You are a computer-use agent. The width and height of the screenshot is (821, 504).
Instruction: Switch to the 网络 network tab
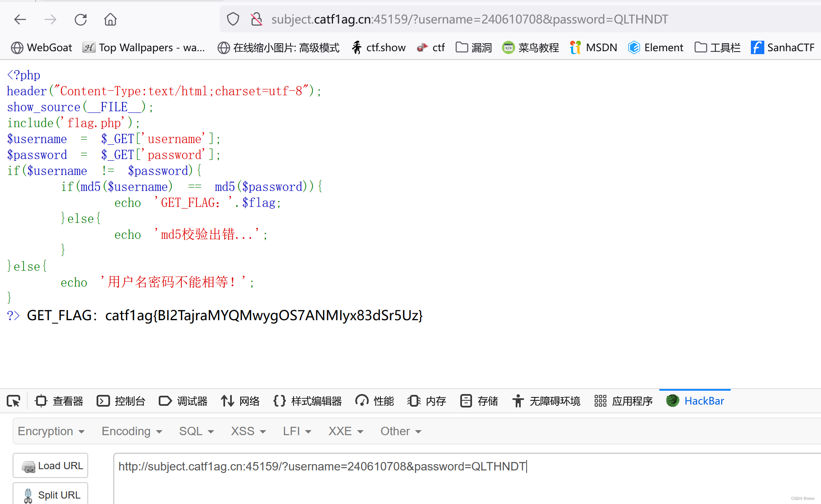240,401
